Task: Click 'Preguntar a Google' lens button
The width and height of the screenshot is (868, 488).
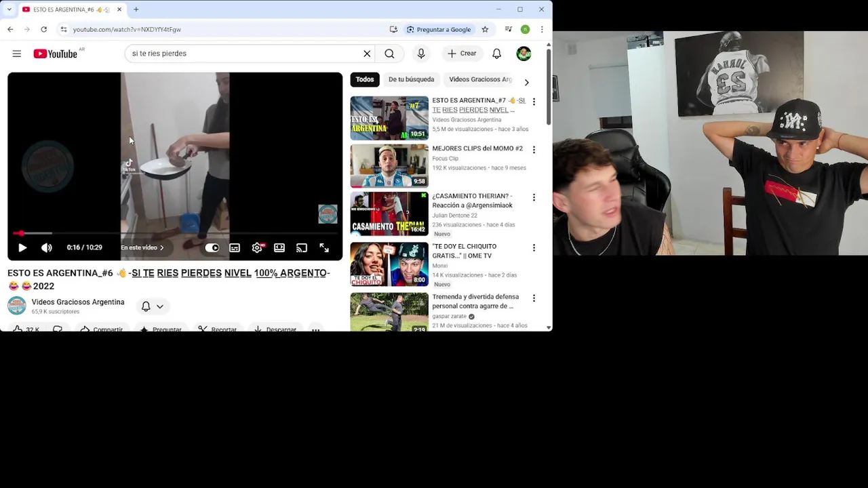Action: [439, 29]
